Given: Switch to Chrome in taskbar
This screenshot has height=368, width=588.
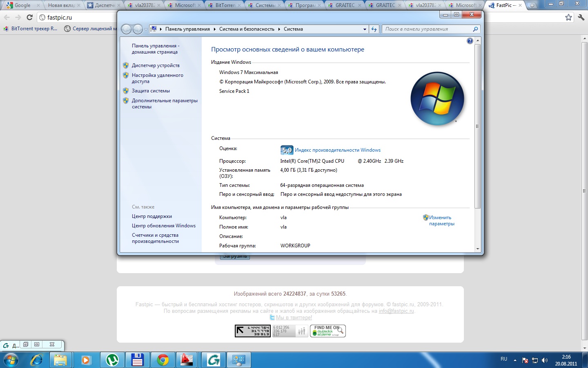Looking at the screenshot, I should (163, 360).
